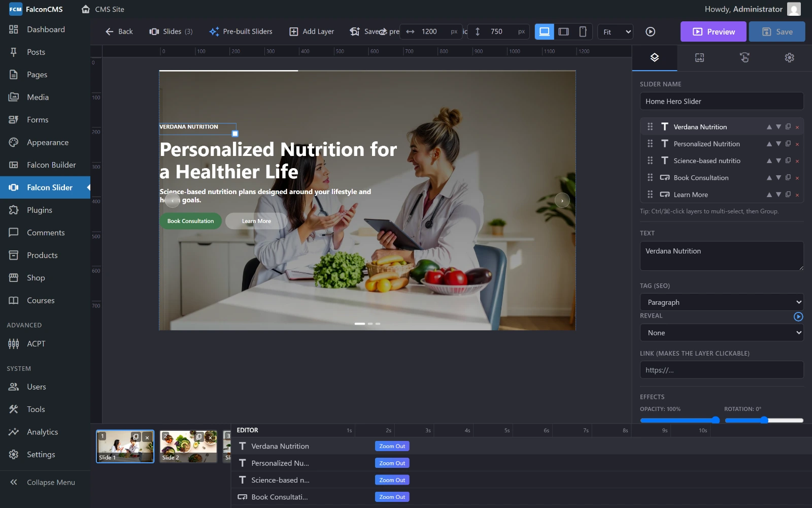Duplicate the Verdana Nutrition layer
This screenshot has height=508, width=812.
pyautogui.click(x=788, y=127)
